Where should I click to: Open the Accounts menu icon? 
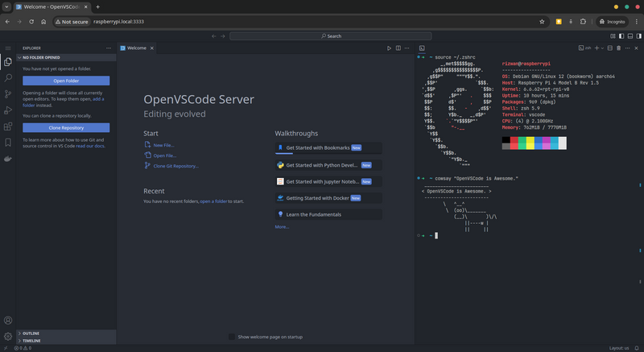coord(8,321)
